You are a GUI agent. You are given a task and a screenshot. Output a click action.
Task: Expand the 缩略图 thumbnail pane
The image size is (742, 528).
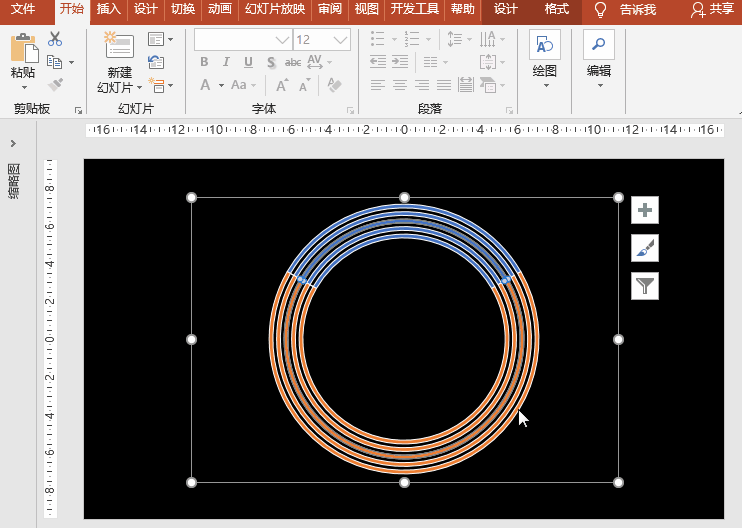click(13, 144)
